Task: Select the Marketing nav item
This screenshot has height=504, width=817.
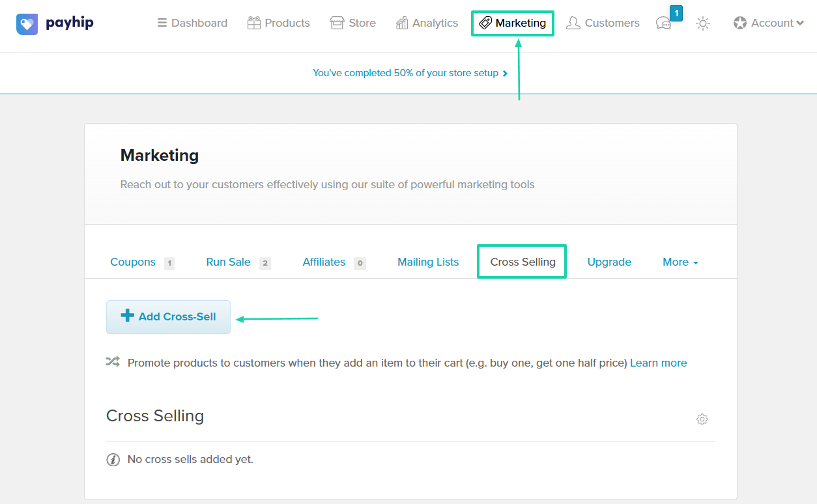Action: pos(512,23)
